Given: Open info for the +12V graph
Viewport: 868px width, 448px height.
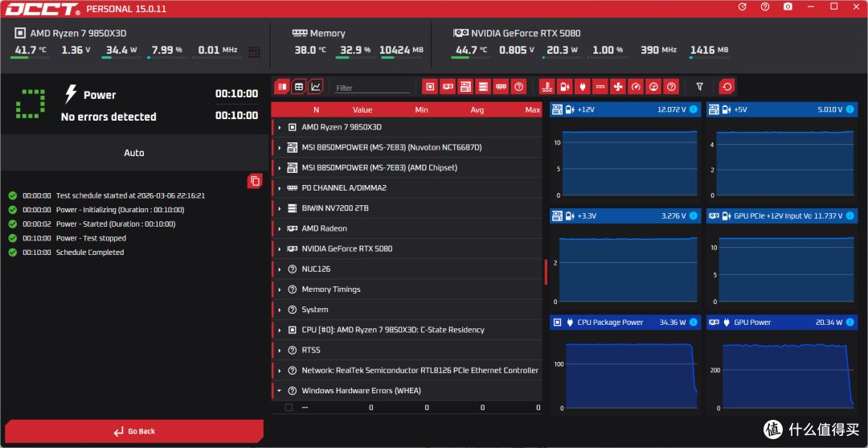Looking at the screenshot, I should (694, 109).
